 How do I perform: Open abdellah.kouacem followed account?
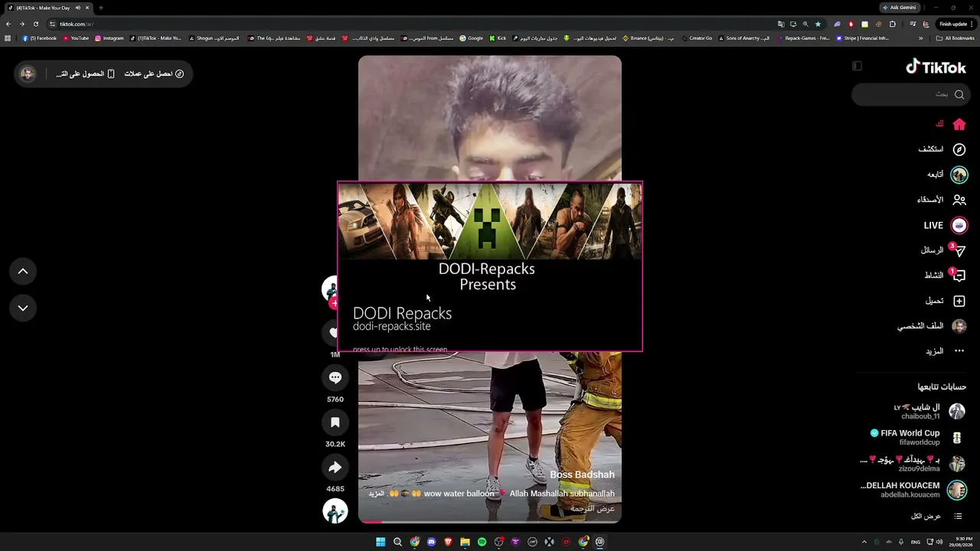tap(913, 490)
